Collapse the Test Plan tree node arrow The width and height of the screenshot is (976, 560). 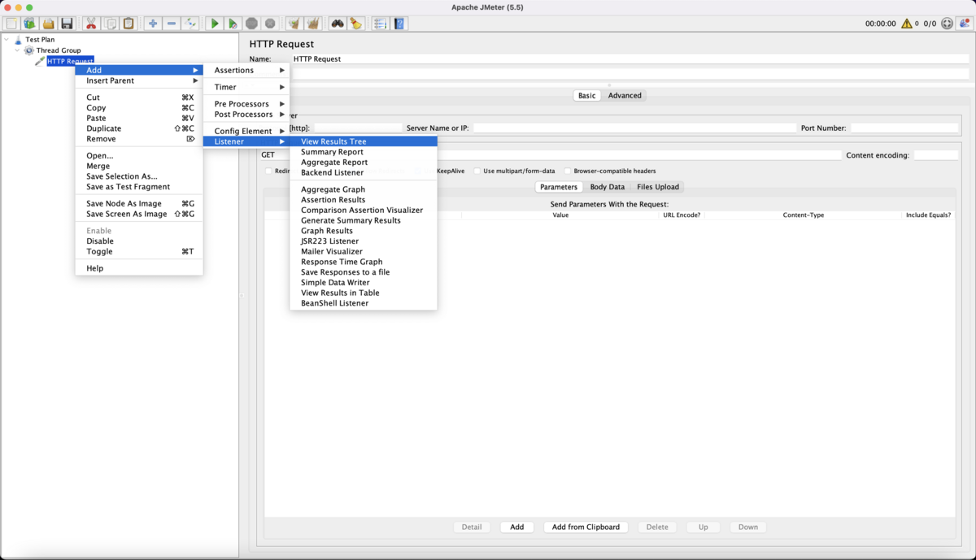[x=7, y=39]
